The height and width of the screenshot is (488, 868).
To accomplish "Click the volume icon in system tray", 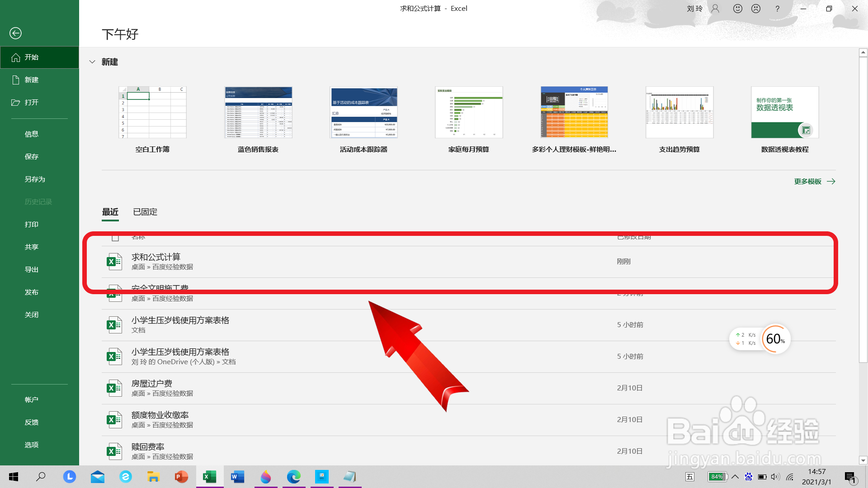I will (x=775, y=477).
